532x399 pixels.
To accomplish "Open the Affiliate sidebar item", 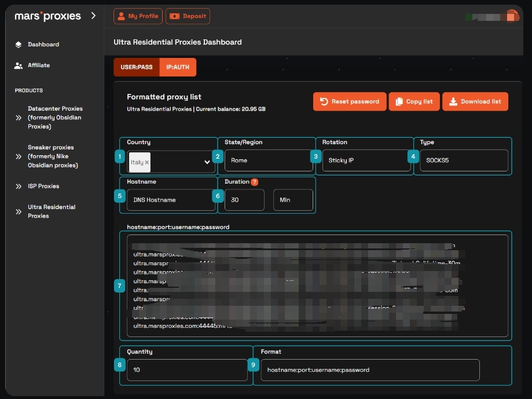I will point(39,65).
